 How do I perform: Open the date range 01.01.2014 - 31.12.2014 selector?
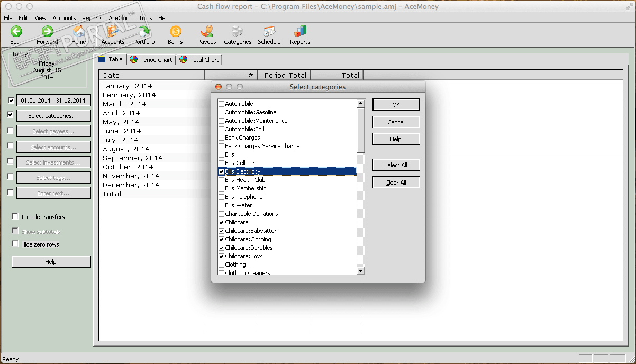tap(53, 101)
